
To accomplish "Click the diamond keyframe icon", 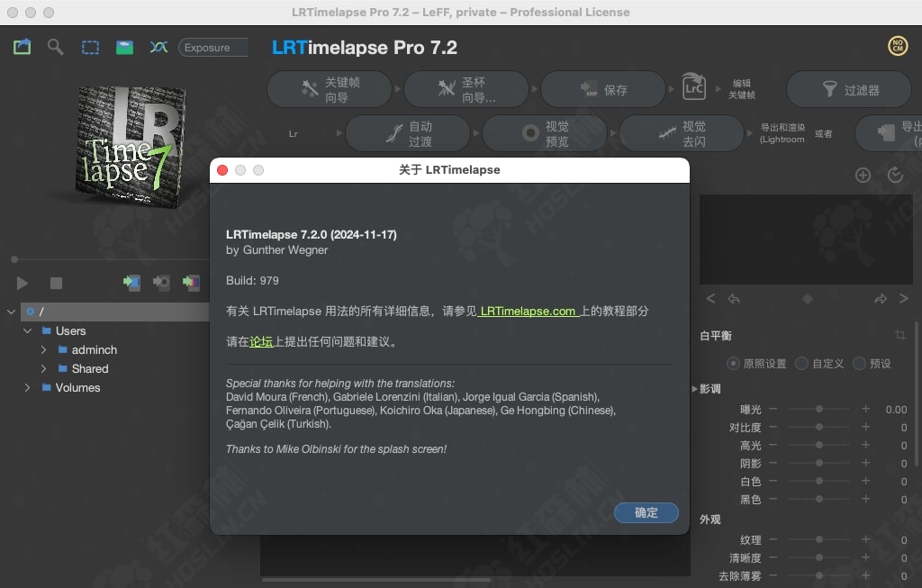I will pyautogui.click(x=808, y=299).
